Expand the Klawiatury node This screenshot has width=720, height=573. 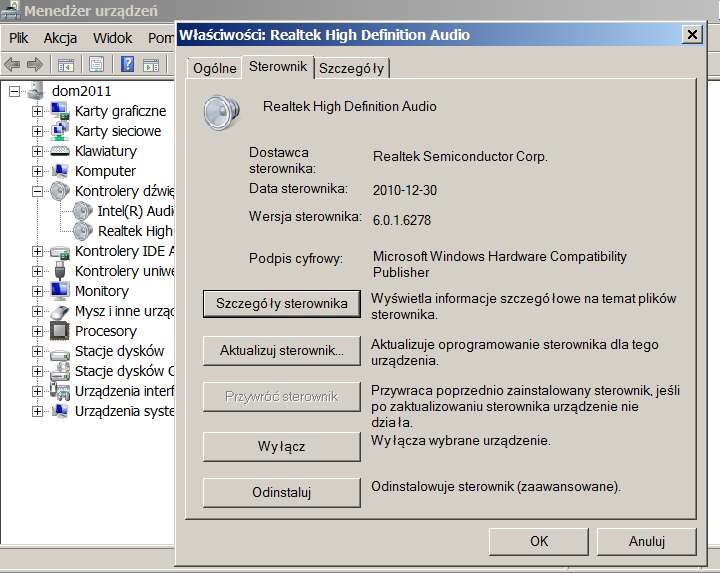click(38, 151)
